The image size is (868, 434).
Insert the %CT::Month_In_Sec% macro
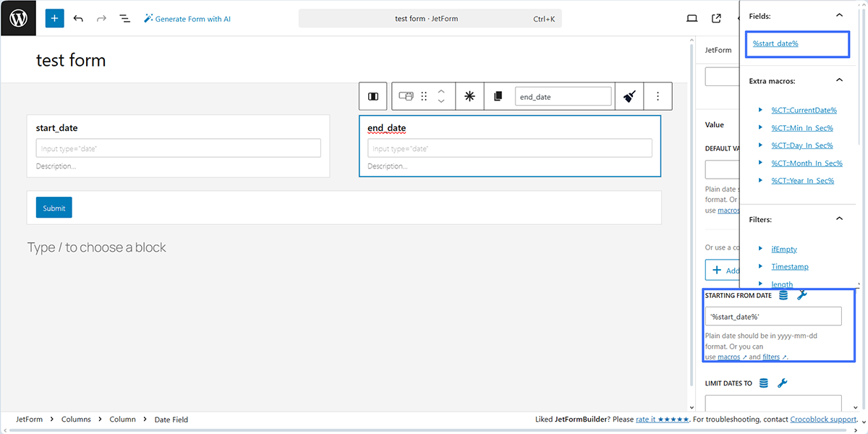807,163
